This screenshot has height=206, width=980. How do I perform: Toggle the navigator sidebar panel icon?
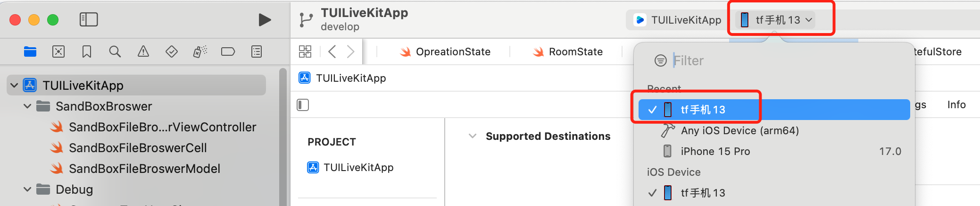coord(89,19)
